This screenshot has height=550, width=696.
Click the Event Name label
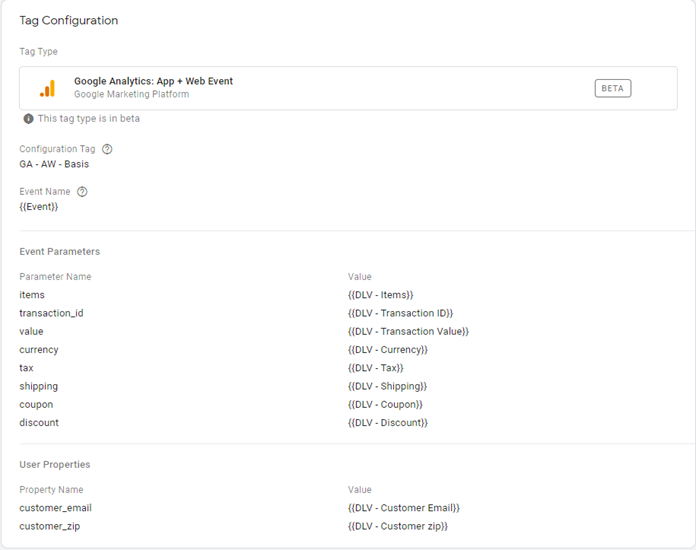pos(45,192)
